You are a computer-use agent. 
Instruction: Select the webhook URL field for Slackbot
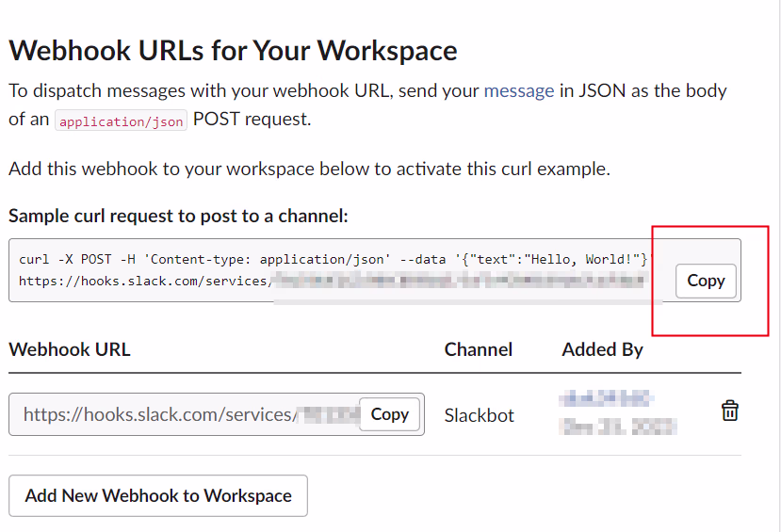(217, 414)
